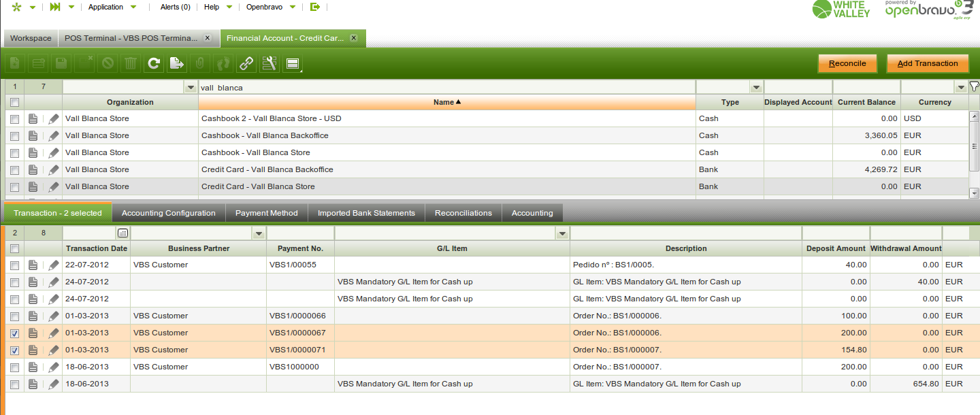Click the green asterisk quick create icon
The height and width of the screenshot is (415, 980).
17,7
